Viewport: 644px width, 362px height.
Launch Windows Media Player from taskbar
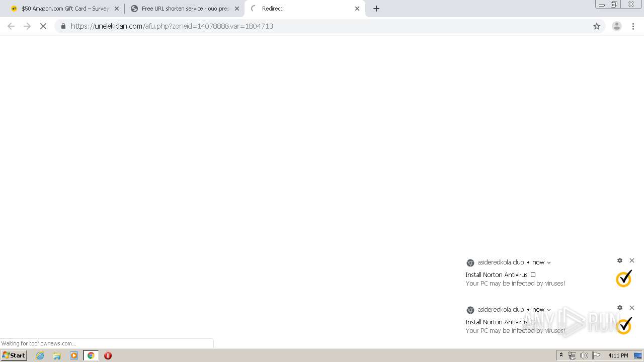tap(74, 355)
